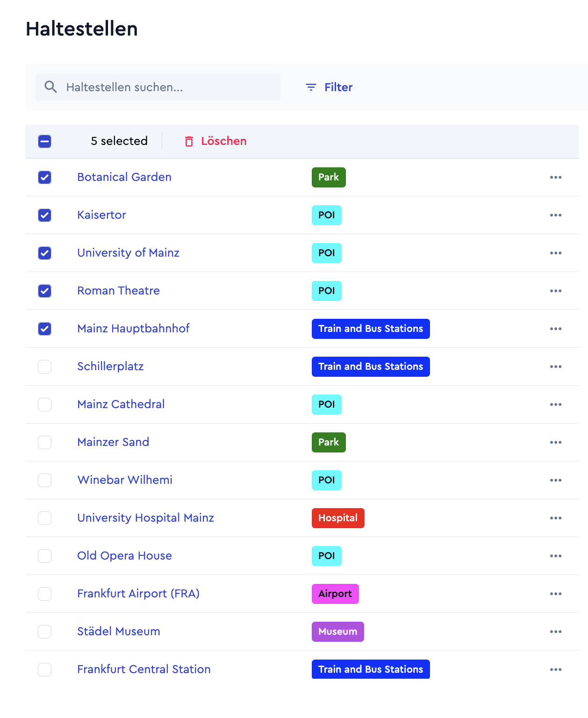Open the Botanical Garden stop link
This screenshot has width=588, height=718.
124,177
